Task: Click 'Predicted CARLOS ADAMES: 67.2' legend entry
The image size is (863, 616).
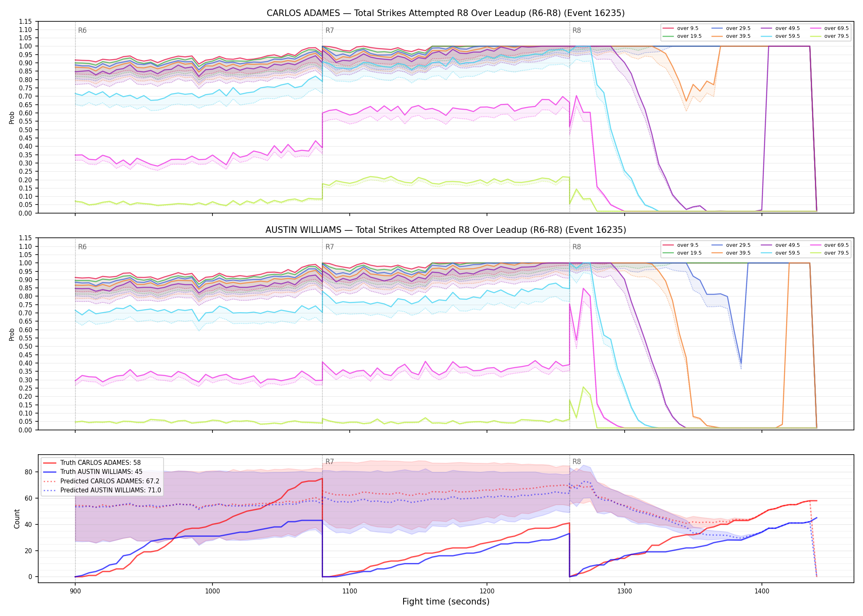Action: click(x=101, y=481)
